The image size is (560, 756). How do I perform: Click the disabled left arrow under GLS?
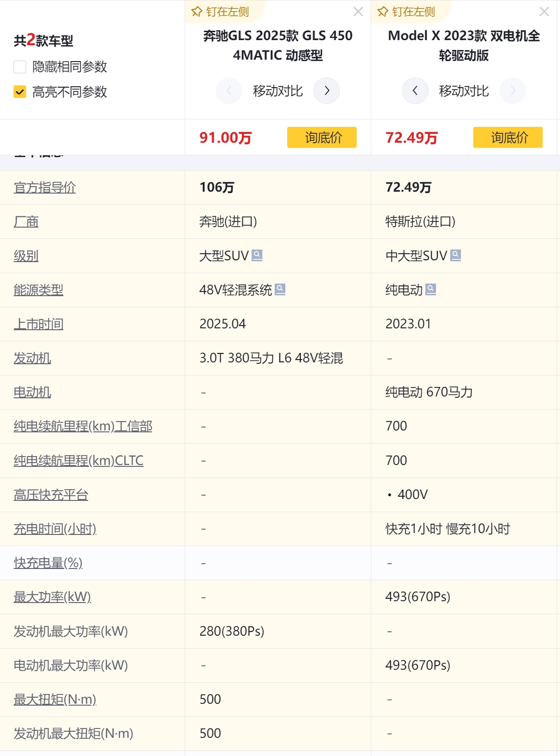click(229, 90)
